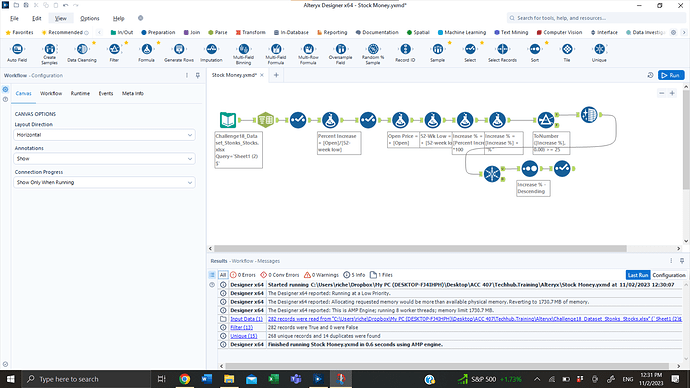Open the Reporting tool category
The height and width of the screenshot is (388, 690).
point(332,32)
